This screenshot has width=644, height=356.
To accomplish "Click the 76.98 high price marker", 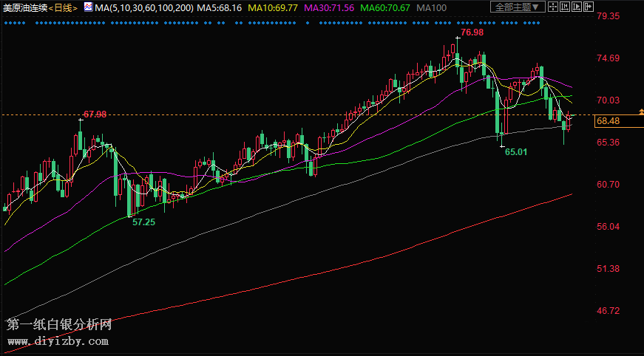I will pos(471,33).
